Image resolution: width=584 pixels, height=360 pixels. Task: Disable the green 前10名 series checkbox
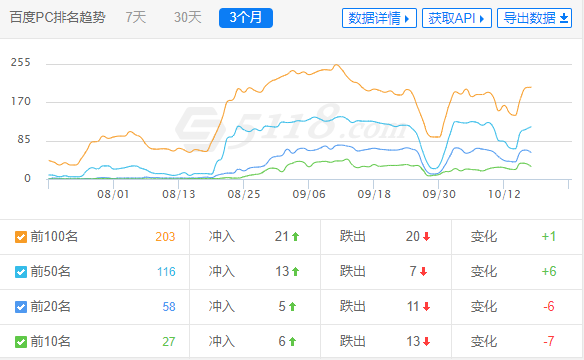click(x=21, y=342)
